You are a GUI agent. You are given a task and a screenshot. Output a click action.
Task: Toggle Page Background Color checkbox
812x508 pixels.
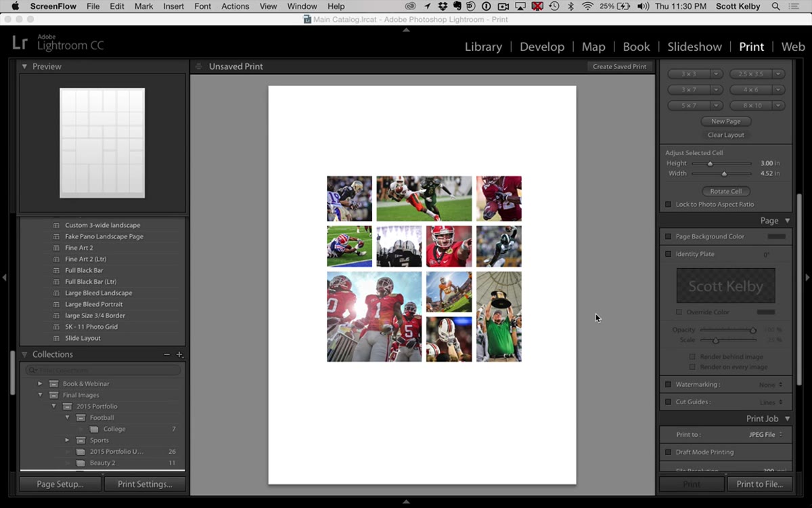pyautogui.click(x=669, y=237)
